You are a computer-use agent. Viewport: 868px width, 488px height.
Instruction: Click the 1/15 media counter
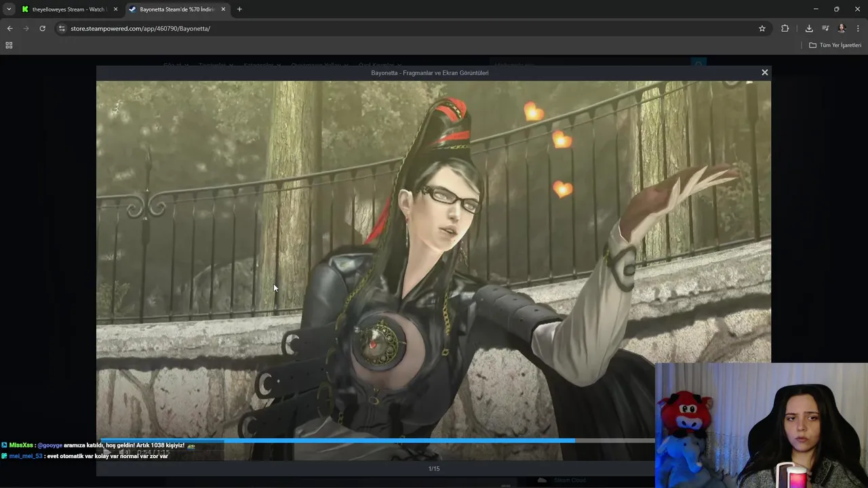pos(434,468)
